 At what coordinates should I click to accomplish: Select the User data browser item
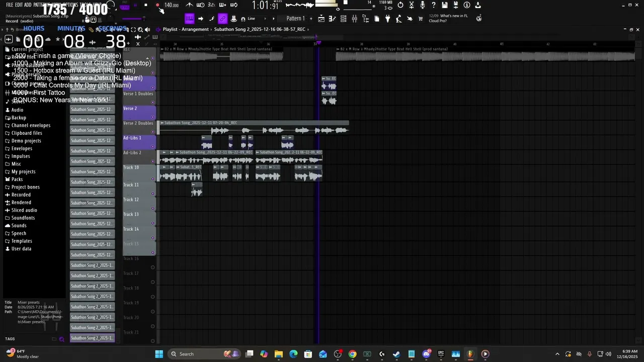21,249
